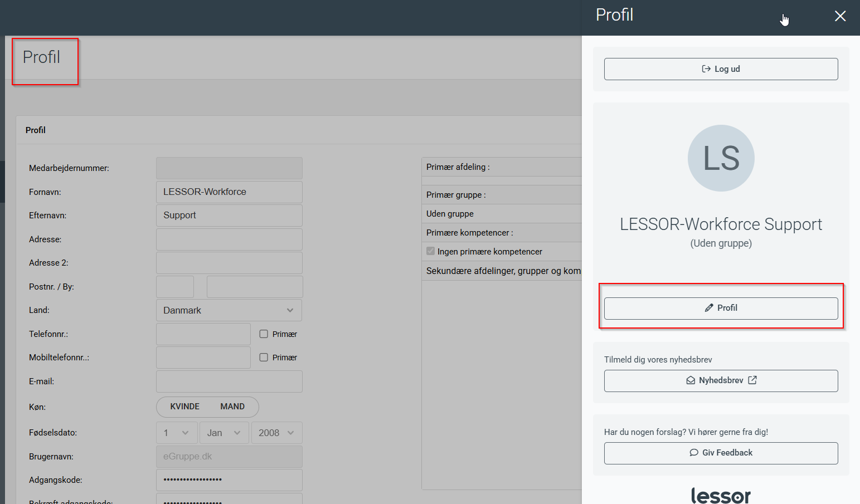Image resolution: width=860 pixels, height=504 pixels.
Task: Select MAND gender option
Action: 232,407
